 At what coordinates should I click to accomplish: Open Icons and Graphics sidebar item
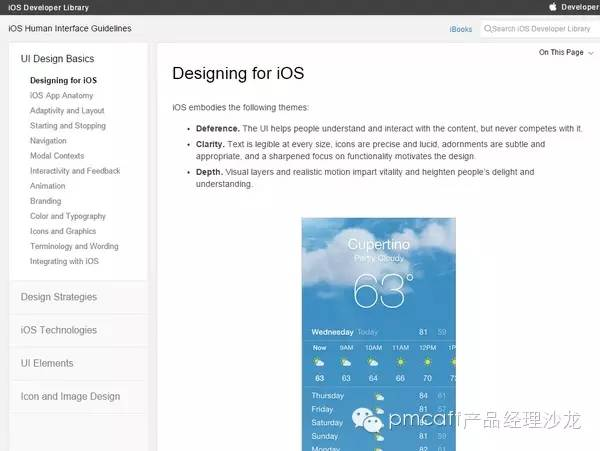63,231
